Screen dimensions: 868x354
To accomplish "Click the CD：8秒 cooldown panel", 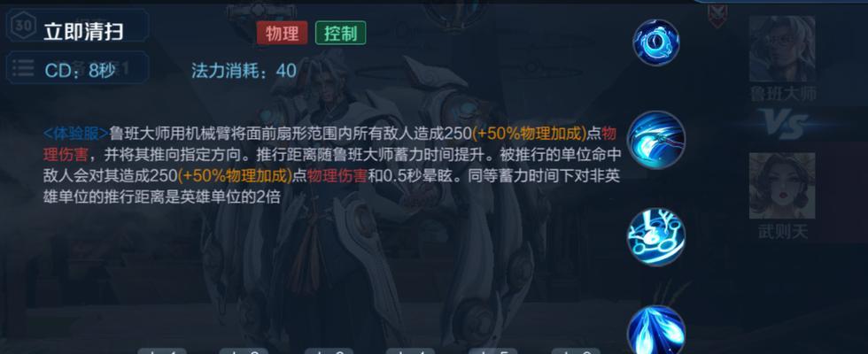I will click(x=77, y=69).
